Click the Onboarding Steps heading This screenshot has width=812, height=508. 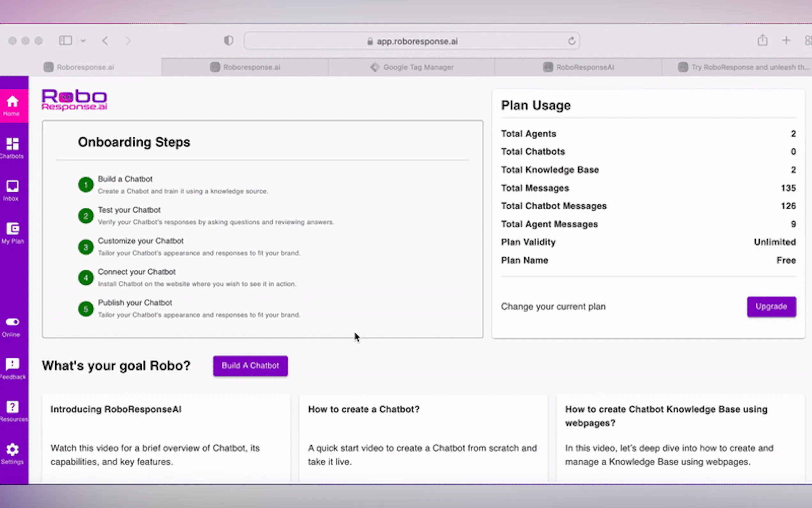pyautogui.click(x=134, y=142)
